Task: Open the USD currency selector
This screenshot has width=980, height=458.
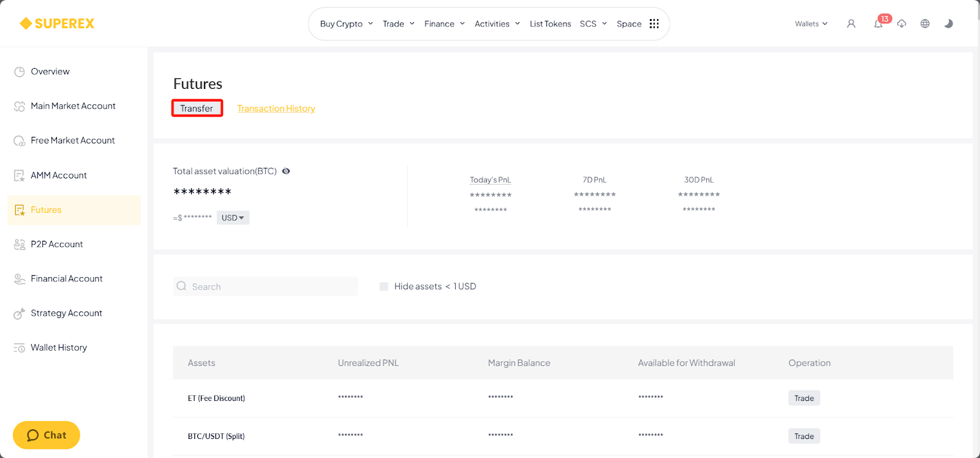Action: [x=233, y=218]
